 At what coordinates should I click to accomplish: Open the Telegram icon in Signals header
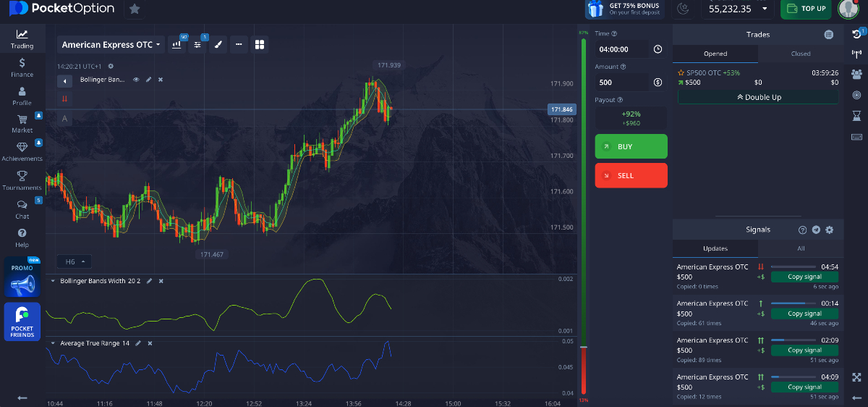click(x=816, y=230)
